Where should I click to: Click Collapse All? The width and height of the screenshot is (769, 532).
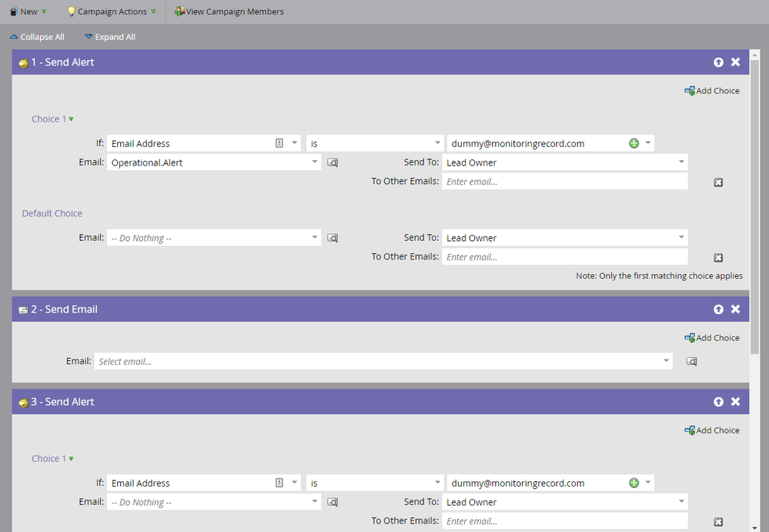click(37, 37)
